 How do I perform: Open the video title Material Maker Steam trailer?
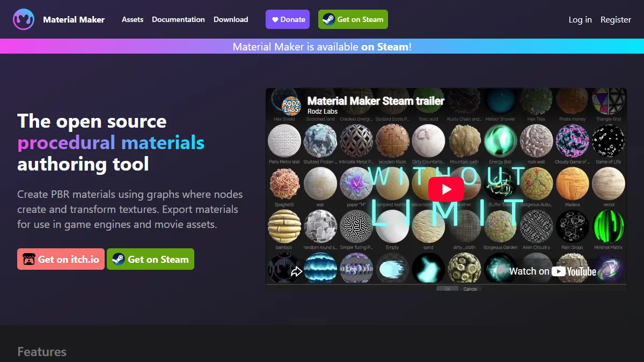(x=376, y=101)
